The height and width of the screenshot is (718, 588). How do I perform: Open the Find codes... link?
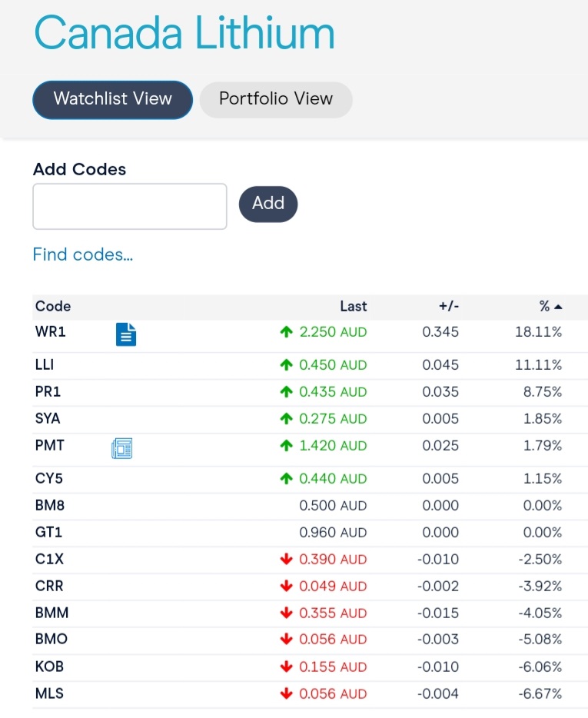[83, 254]
